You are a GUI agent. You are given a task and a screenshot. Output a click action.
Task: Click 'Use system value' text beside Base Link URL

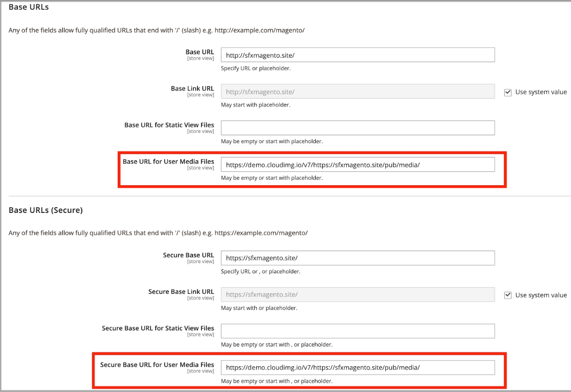(541, 92)
